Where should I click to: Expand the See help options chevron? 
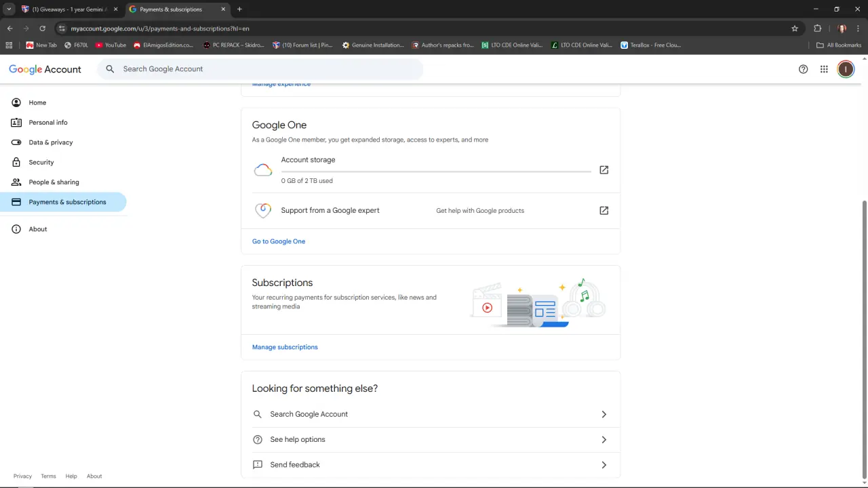click(x=604, y=440)
